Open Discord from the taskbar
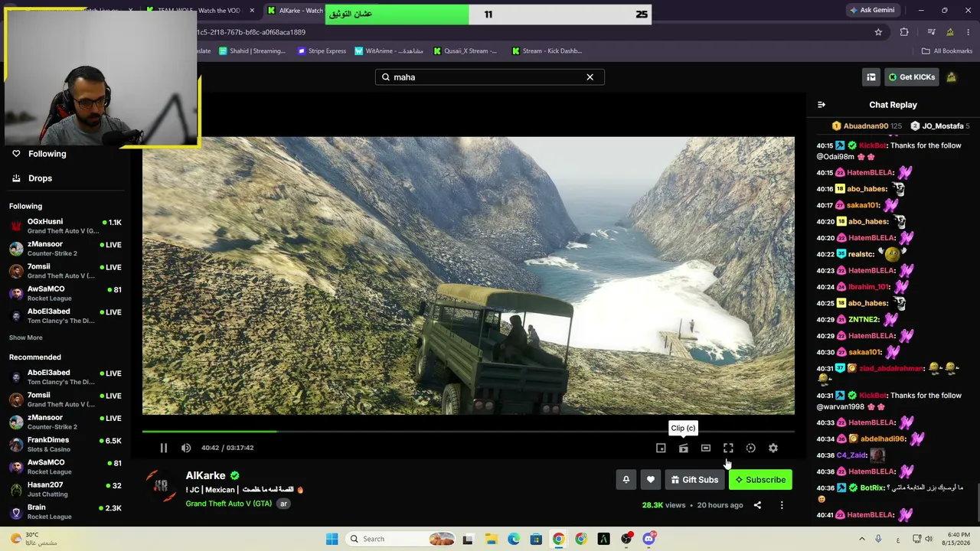Image resolution: width=980 pixels, height=551 pixels. [649, 539]
